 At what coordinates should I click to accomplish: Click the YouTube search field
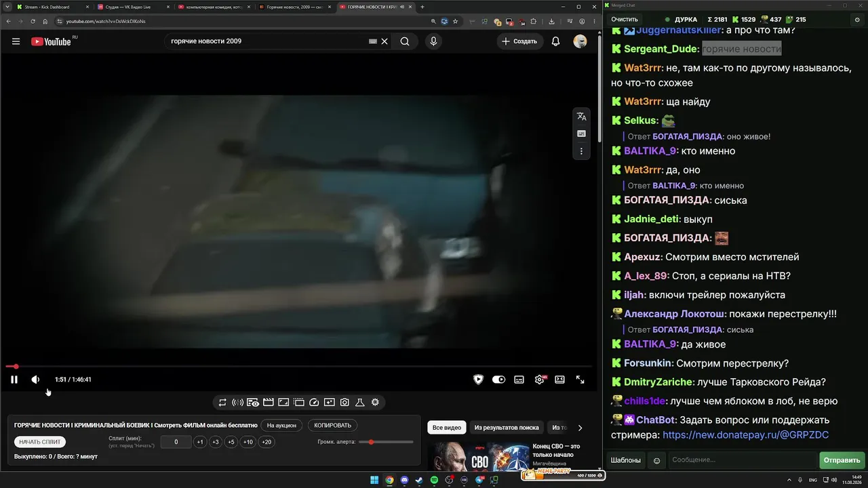pos(268,41)
